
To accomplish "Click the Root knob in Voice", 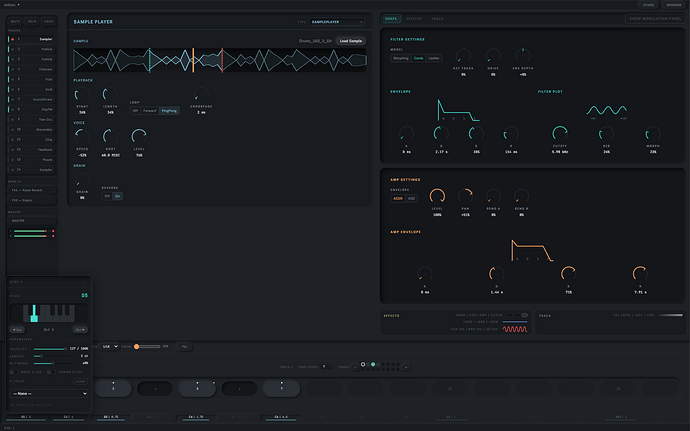I will pyautogui.click(x=110, y=136).
